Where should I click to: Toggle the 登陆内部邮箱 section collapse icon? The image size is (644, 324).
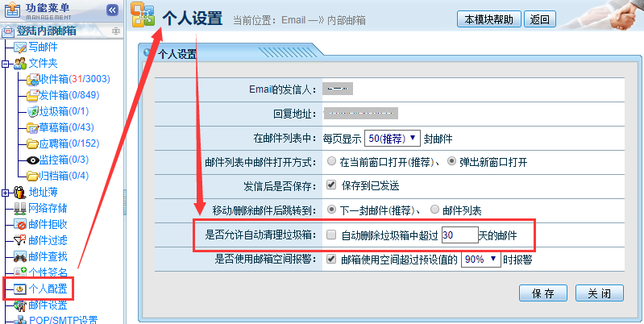point(116,31)
